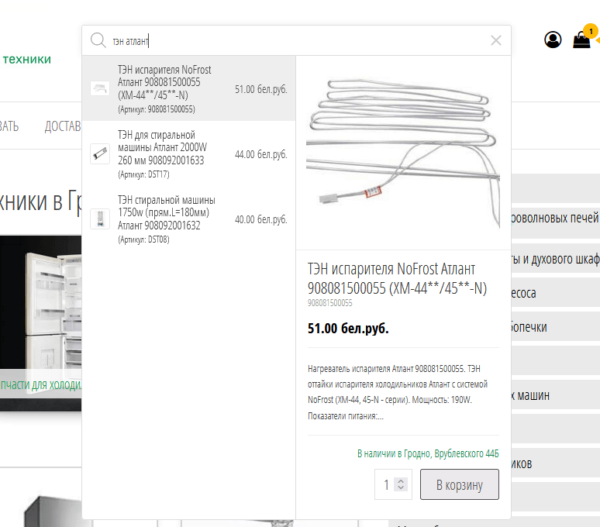The height and width of the screenshot is (527, 600).
Task: Open category ending in 'бпечки'
Action: [x=555, y=327]
